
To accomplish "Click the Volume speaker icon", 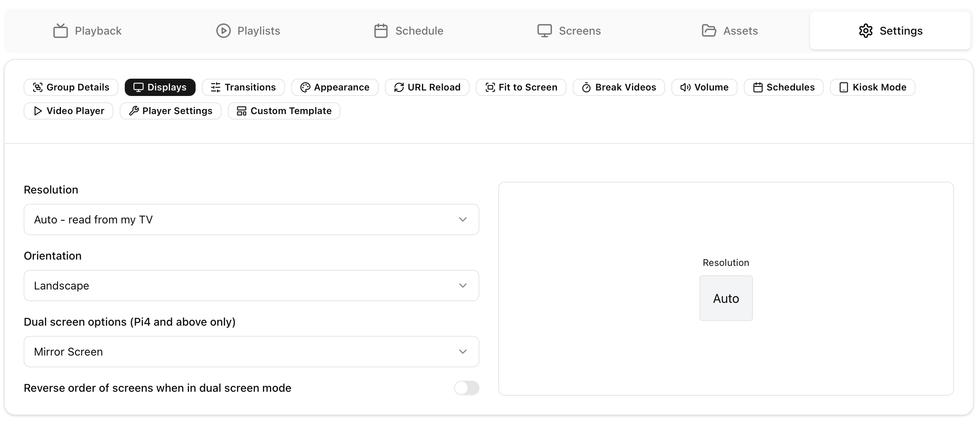I will click(x=685, y=87).
